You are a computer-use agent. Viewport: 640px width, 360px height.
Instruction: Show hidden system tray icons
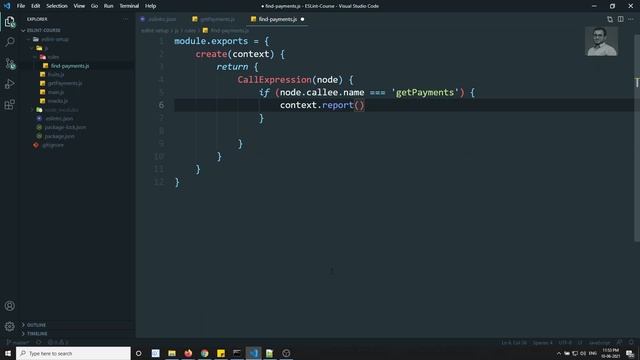[559, 353]
